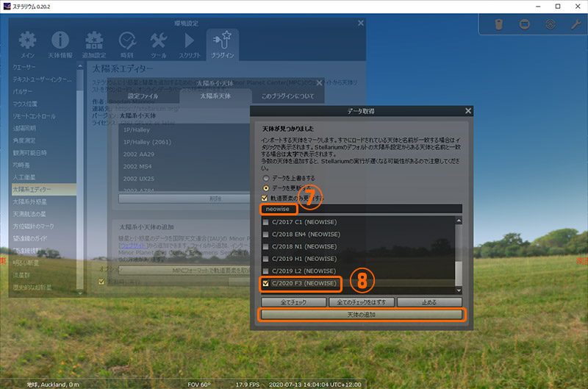Select 太陽系外惑星 in the plugin list
588x389 pixels.
(x=44, y=201)
